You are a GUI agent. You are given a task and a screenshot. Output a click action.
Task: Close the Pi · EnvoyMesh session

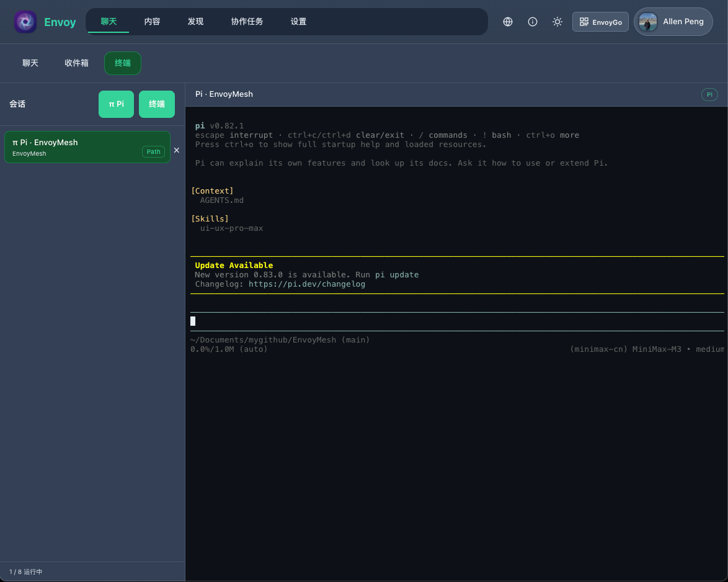coord(177,150)
